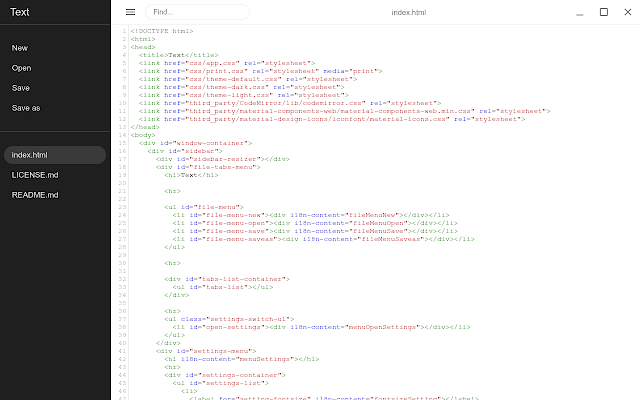Click the ul id settings-list line
The height and width of the screenshot is (400, 640).
click(220, 383)
